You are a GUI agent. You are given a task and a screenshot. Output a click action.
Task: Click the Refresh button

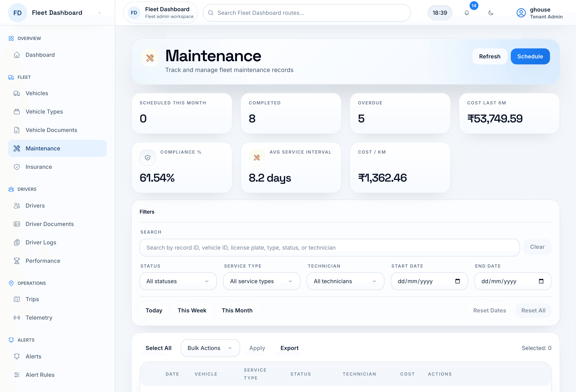pos(490,56)
